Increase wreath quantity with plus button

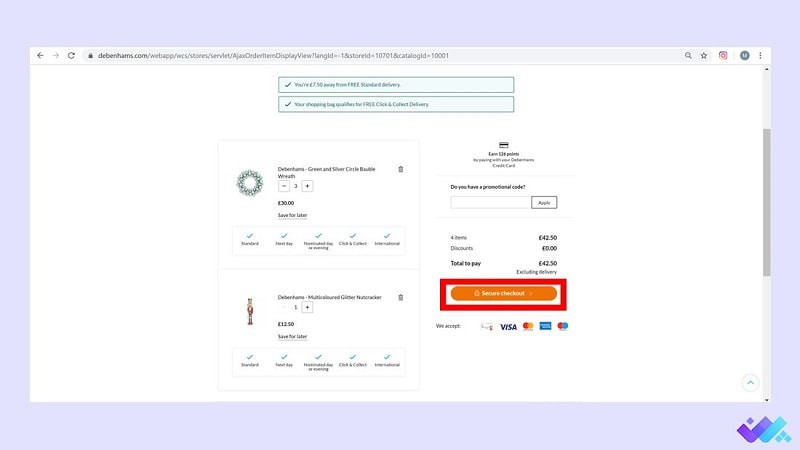tap(307, 186)
